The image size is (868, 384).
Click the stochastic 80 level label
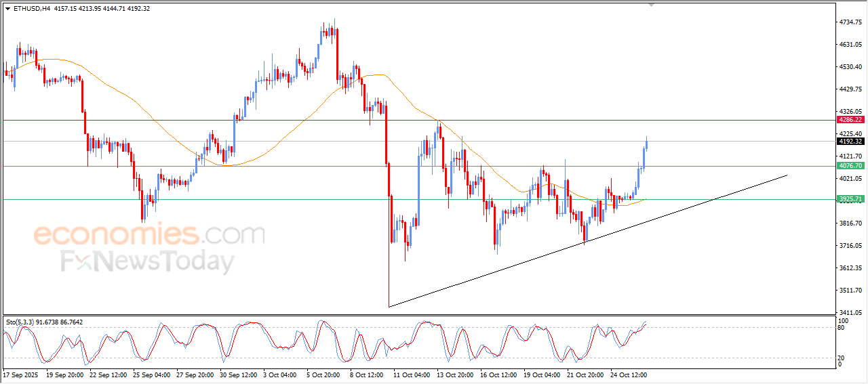[x=842, y=328]
